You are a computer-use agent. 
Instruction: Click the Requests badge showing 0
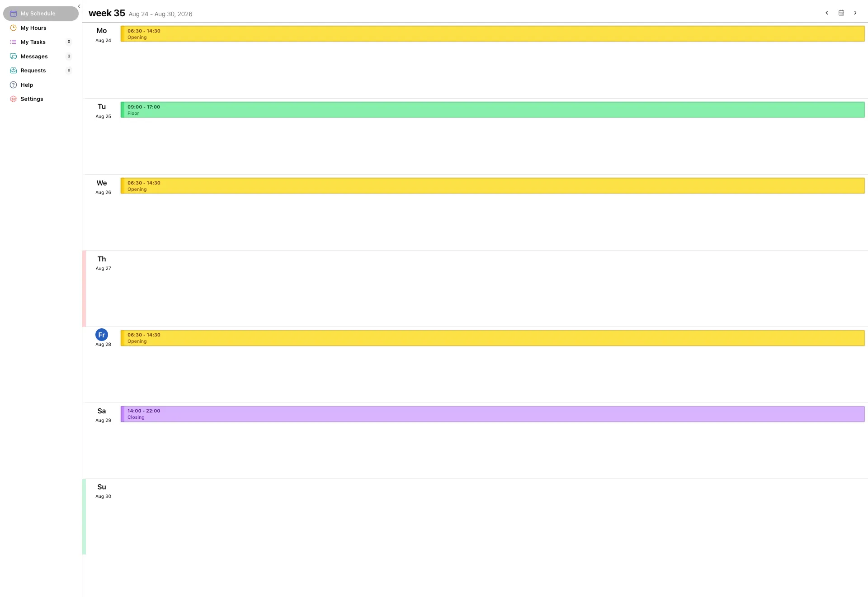[x=69, y=71]
